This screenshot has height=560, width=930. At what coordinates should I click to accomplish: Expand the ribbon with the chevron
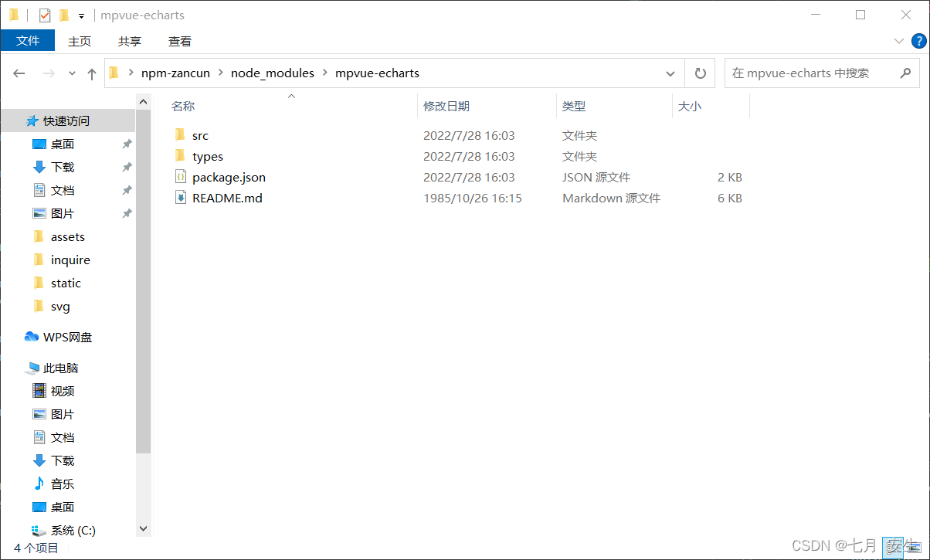[899, 41]
